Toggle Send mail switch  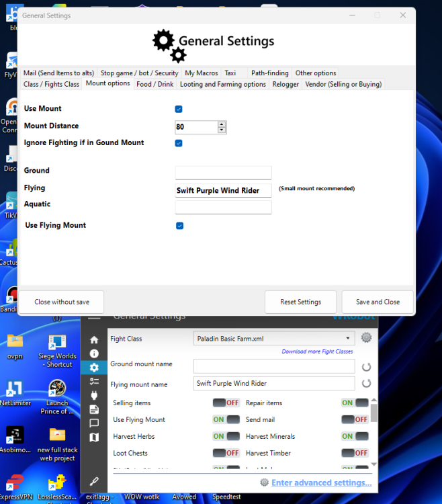tap(355, 419)
